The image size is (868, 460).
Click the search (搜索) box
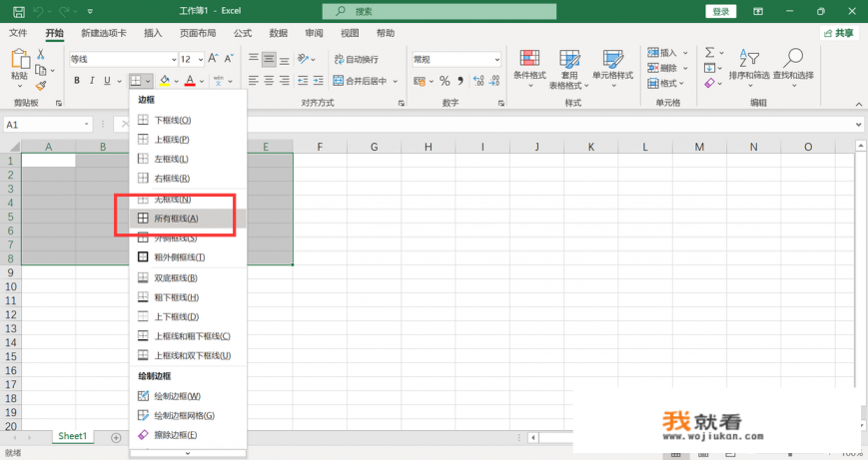click(439, 11)
